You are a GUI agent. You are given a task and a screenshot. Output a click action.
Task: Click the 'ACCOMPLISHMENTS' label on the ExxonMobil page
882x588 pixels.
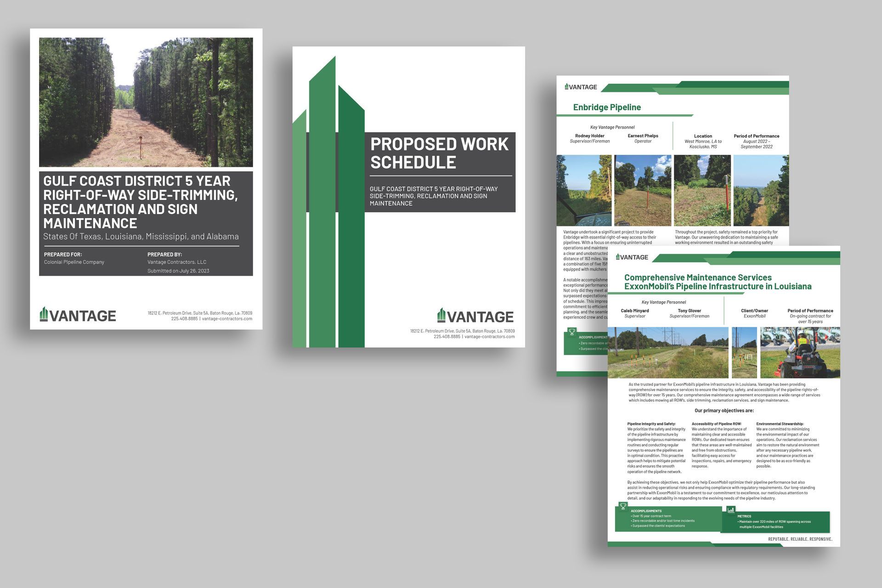(x=646, y=511)
